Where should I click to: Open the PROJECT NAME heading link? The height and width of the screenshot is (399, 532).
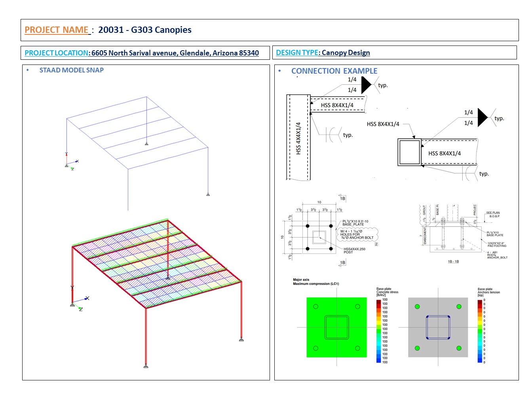coord(57,30)
